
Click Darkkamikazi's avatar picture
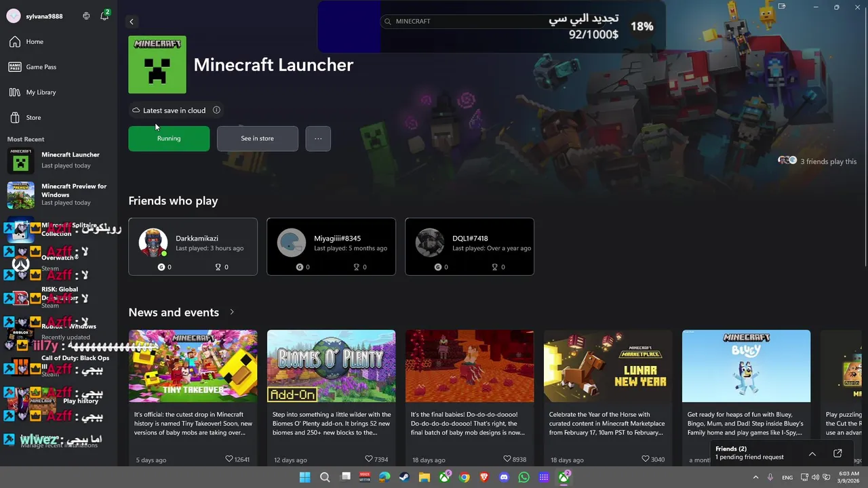point(153,243)
